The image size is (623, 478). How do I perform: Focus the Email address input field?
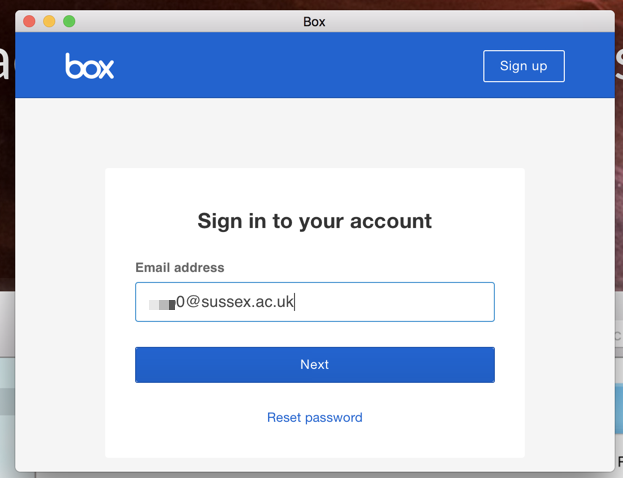315,302
